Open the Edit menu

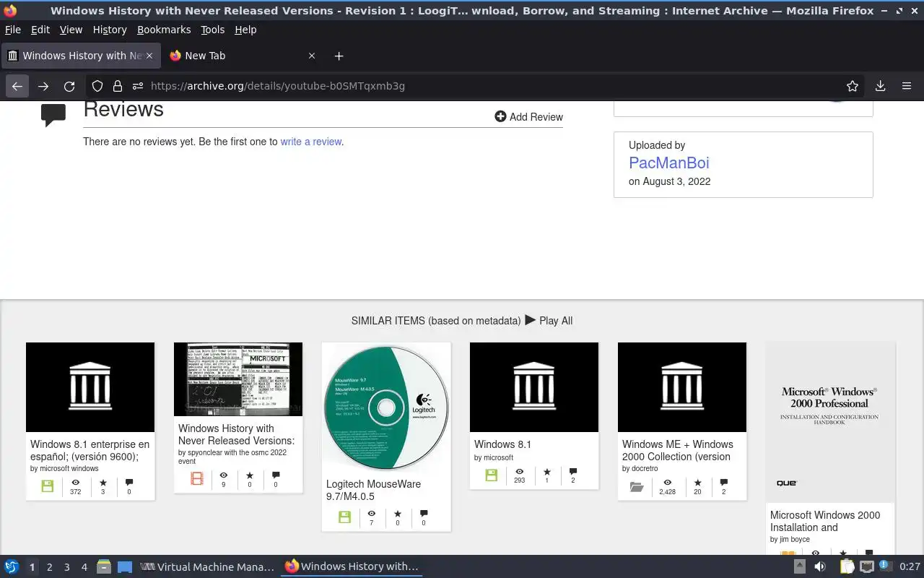click(40, 30)
